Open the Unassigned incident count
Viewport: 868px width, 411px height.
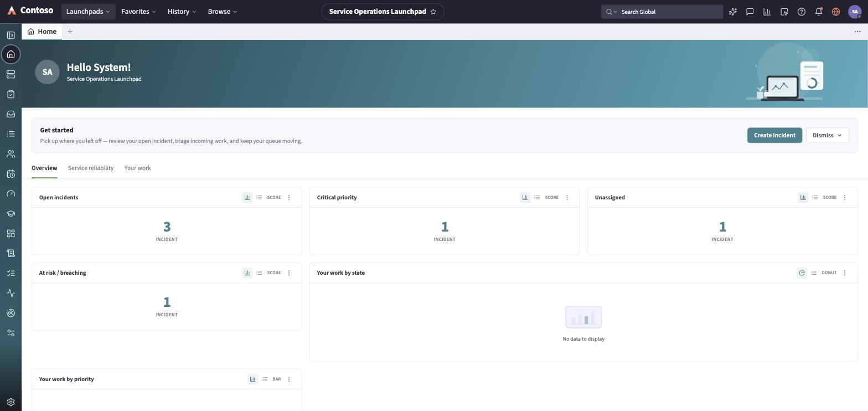click(722, 227)
